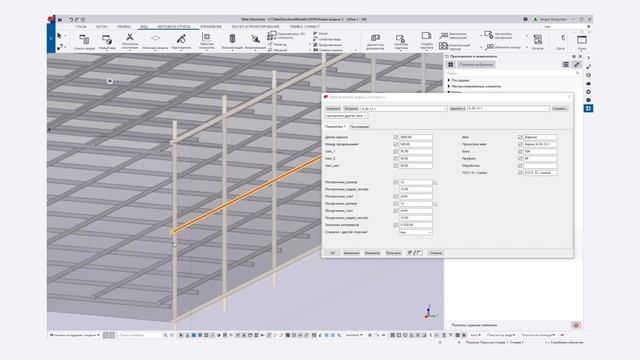Open the window ribbon icon
Viewport: 640px width, 360px height.
pos(582,40)
